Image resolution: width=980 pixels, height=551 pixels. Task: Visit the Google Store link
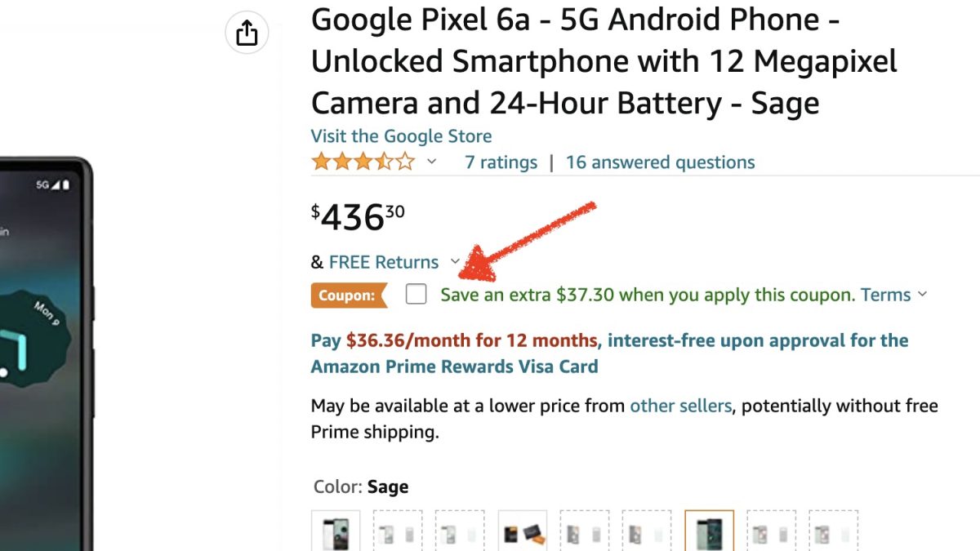(x=401, y=136)
